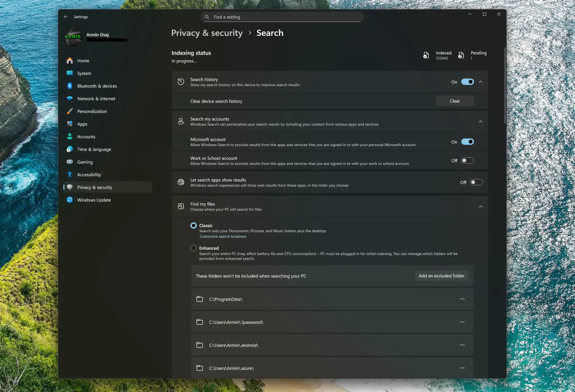Click the Pending document icon
Image resolution: width=575 pixels, height=392 pixels.
461,55
